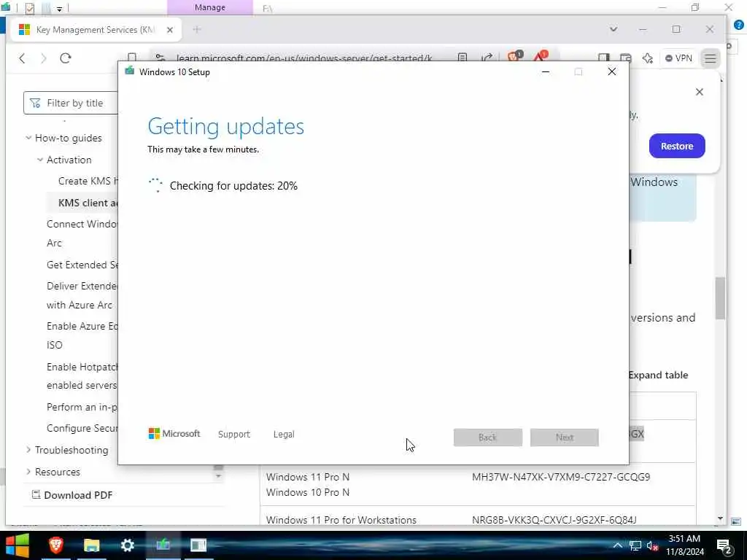Screen dimensions: 747x560
Task: Click Legal link in Windows 10 Setup
Action: tap(284, 435)
